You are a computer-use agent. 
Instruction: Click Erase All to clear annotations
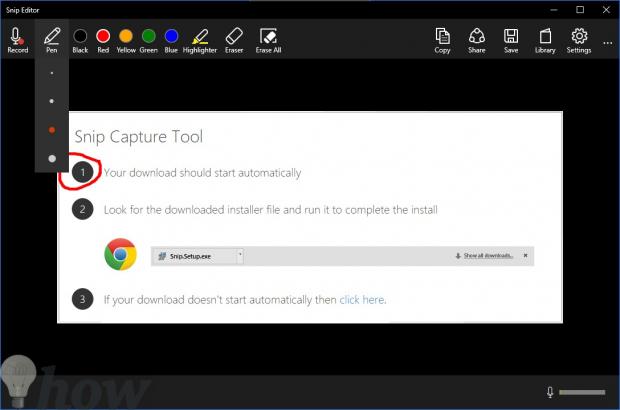[x=269, y=38]
